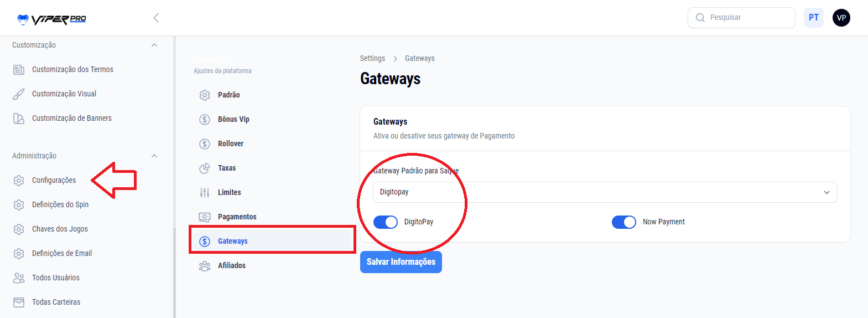The height and width of the screenshot is (318, 868).
Task: Open the VP user avatar menu
Action: [841, 18]
